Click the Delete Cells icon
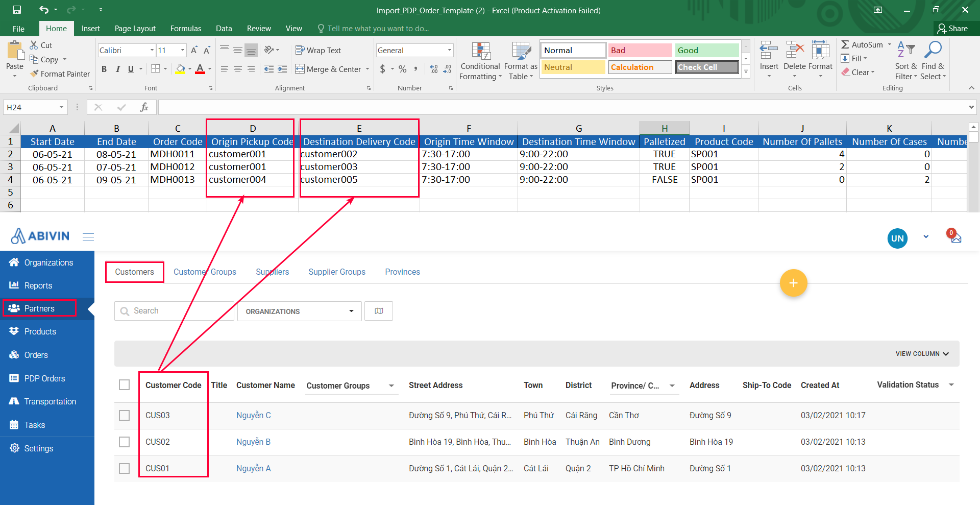Viewport: 980px width, 505px height. coord(795,51)
